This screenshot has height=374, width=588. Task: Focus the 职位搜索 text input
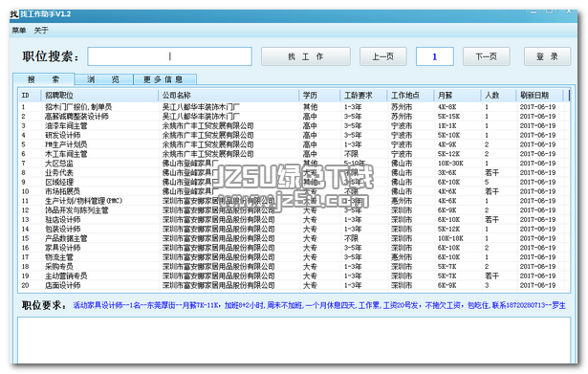(169, 56)
